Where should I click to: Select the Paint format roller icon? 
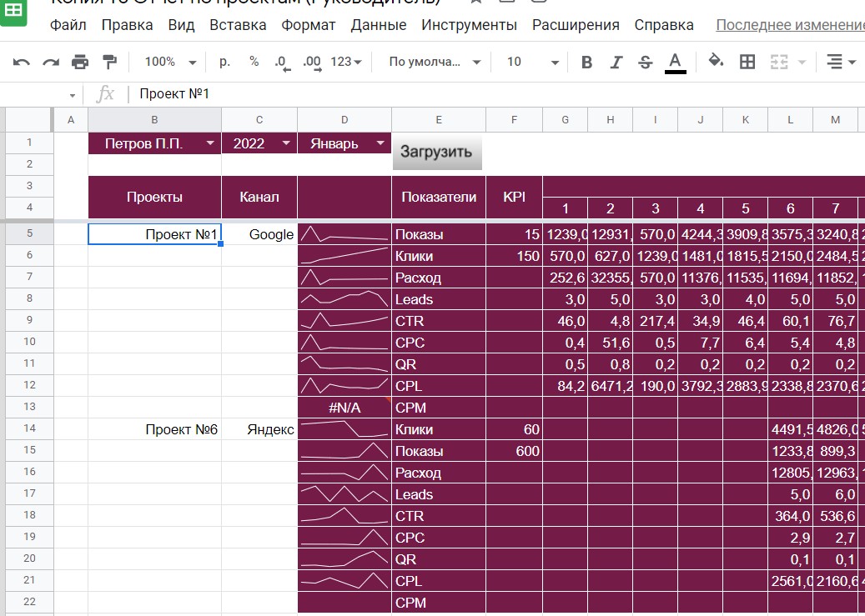pos(110,62)
